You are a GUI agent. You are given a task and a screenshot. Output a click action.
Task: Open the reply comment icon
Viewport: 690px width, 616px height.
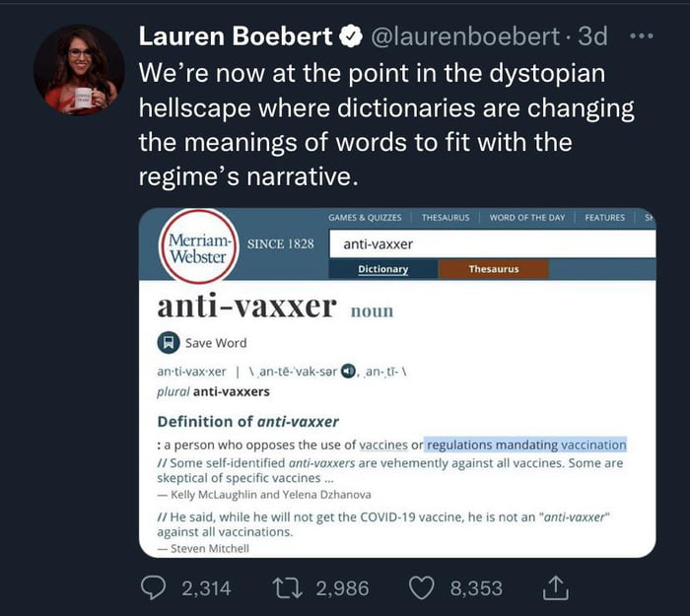pos(153,587)
